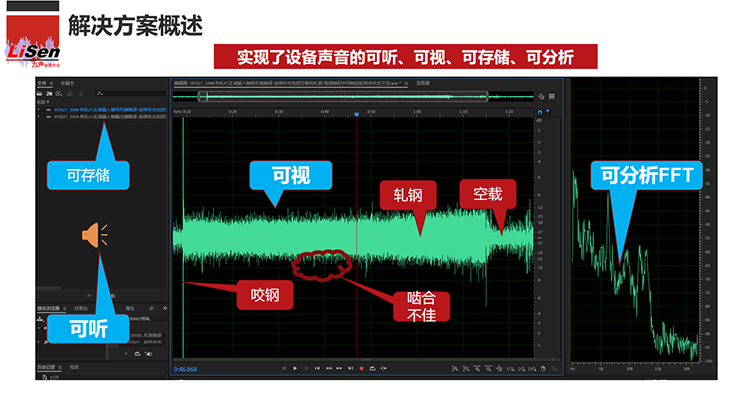Screen dimensions: 733x396
Task: Click the open file icon in Files panel
Action: pyautogui.click(x=40, y=94)
